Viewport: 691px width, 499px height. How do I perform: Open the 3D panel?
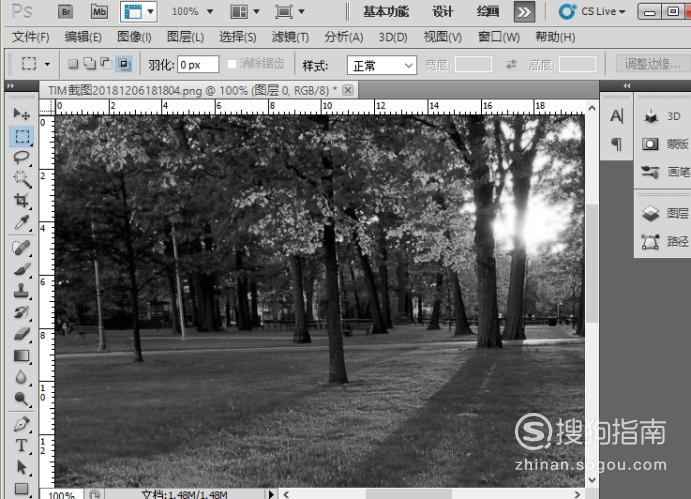click(x=662, y=116)
